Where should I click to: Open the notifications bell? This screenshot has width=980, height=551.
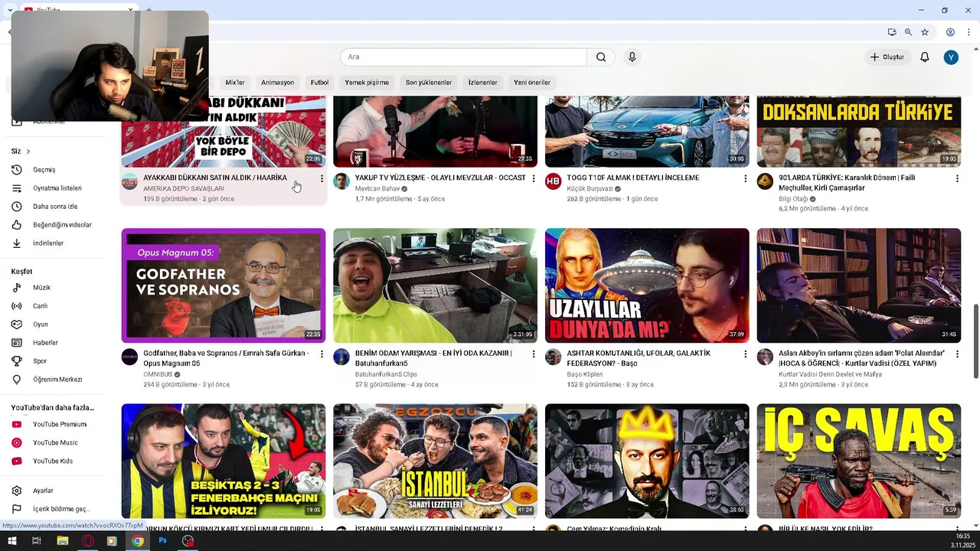click(924, 57)
